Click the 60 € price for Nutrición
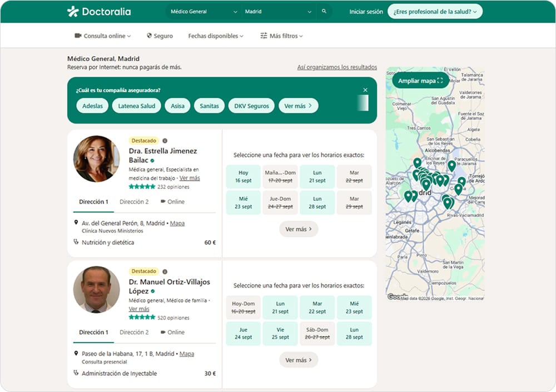The image size is (556, 392). point(210,242)
